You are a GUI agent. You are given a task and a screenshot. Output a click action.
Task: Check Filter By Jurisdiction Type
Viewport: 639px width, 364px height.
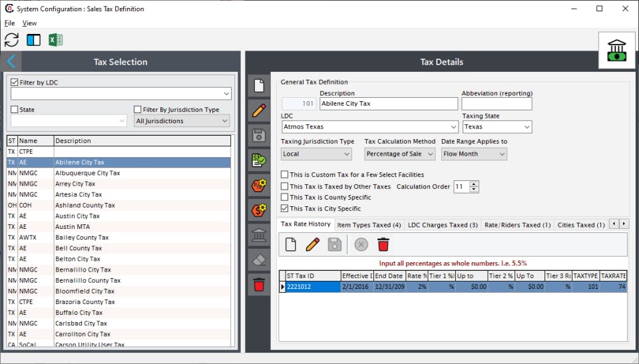138,109
